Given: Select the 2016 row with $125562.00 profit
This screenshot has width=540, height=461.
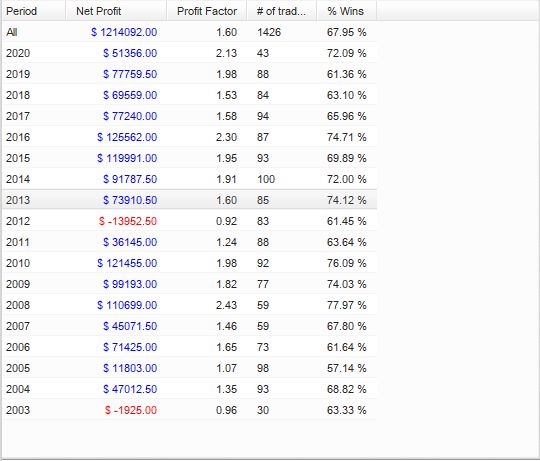Looking at the screenshot, I should [189, 137].
